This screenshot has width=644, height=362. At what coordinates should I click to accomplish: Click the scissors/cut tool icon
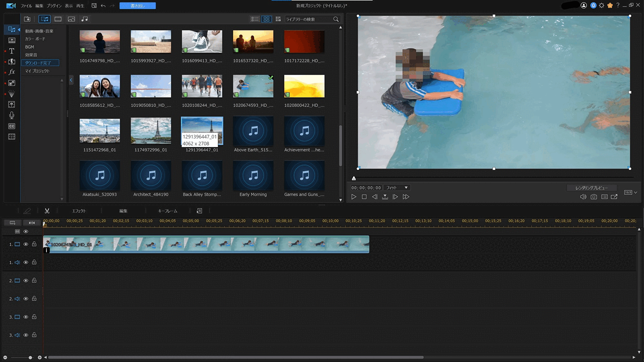(47, 211)
